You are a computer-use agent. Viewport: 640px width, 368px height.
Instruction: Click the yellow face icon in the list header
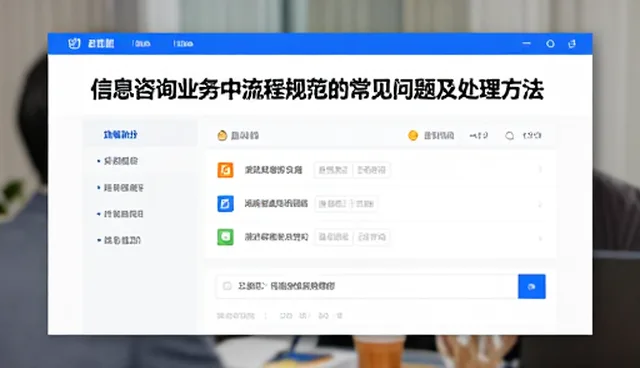click(222, 135)
